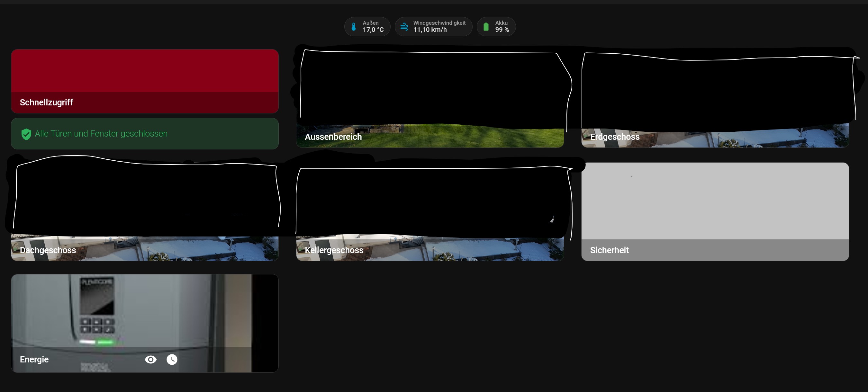
Task: Open the red Schnellzugriff card
Action: (x=145, y=81)
